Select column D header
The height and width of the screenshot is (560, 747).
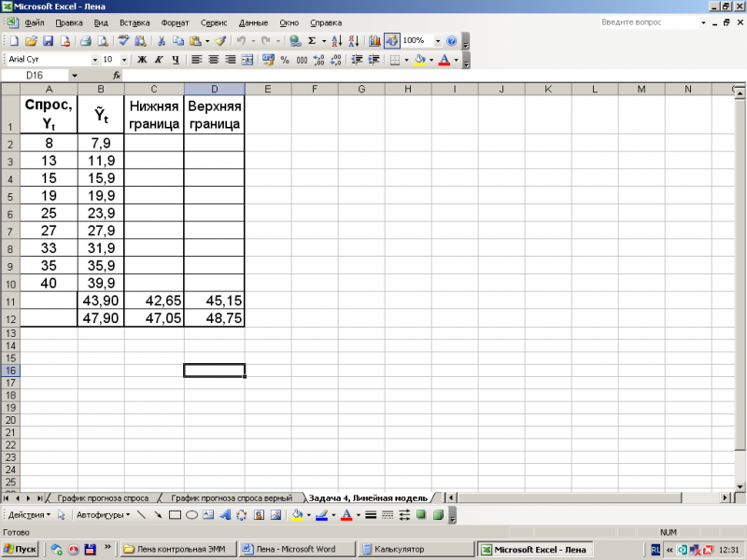coord(215,89)
